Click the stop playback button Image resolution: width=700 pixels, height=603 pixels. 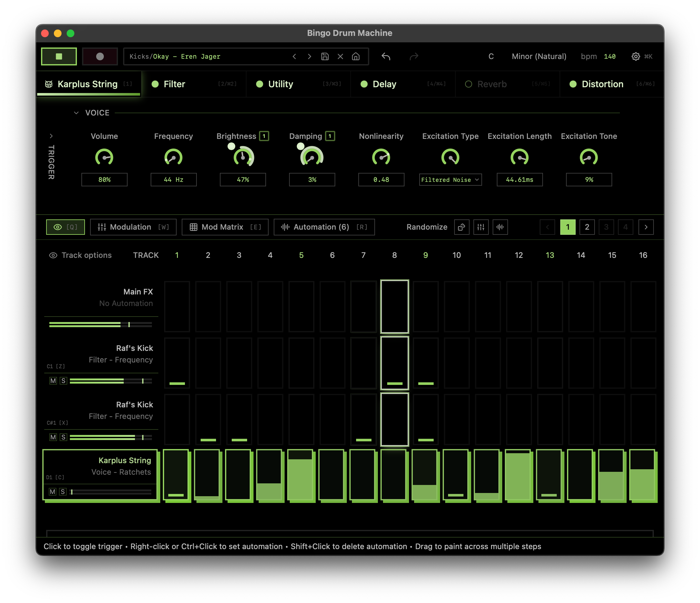coord(59,56)
